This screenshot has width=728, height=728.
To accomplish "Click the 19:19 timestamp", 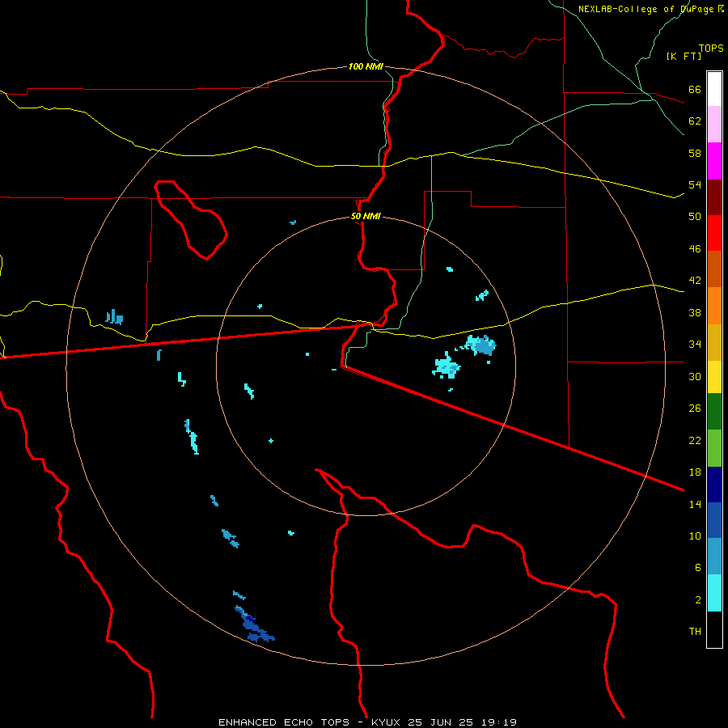I will point(497,722).
